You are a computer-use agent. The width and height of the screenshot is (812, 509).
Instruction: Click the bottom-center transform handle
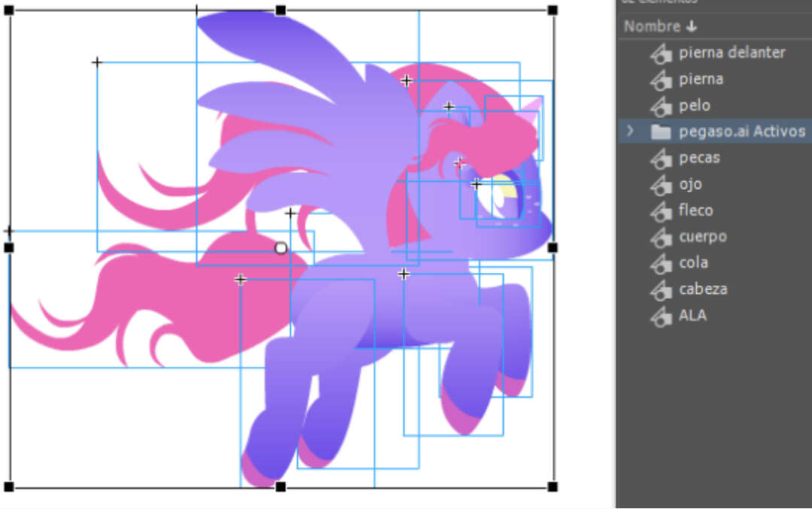(280, 486)
